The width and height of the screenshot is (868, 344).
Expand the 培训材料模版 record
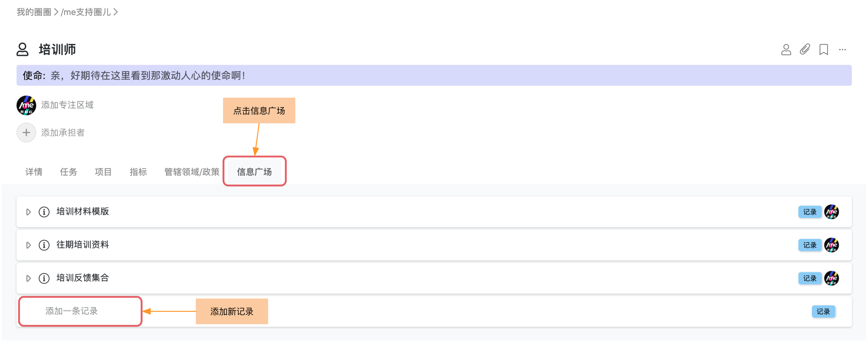pos(28,212)
